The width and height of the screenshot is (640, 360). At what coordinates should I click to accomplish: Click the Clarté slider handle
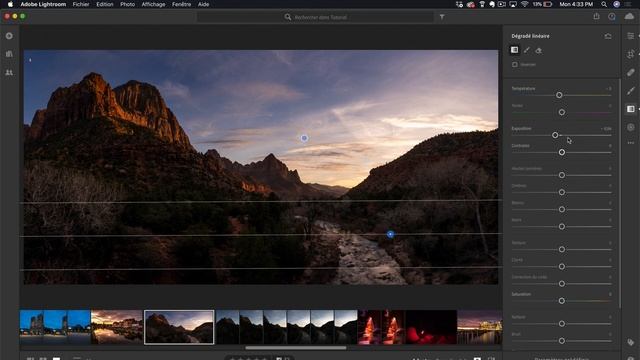coord(562,267)
